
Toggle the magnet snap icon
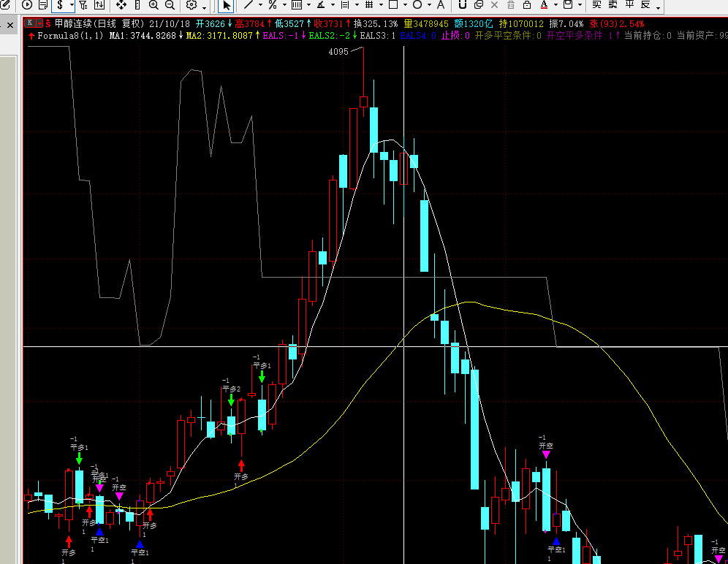point(462,4)
